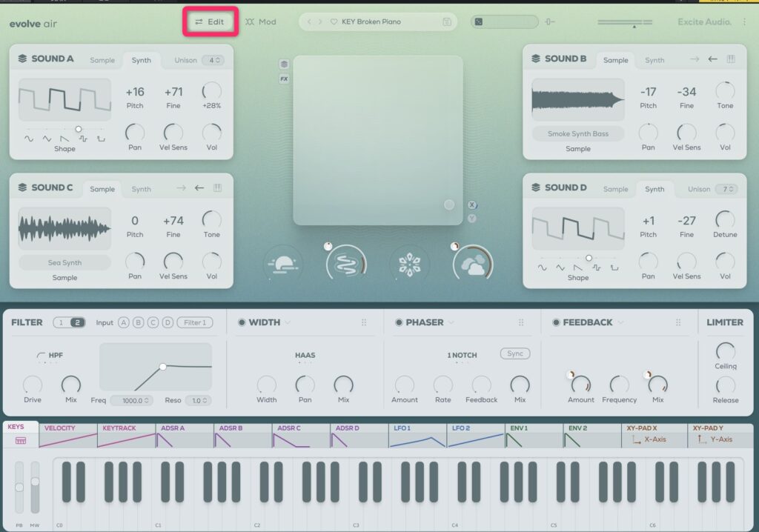Click the left arrow icon in Sound C
The image size is (759, 532).
199,188
